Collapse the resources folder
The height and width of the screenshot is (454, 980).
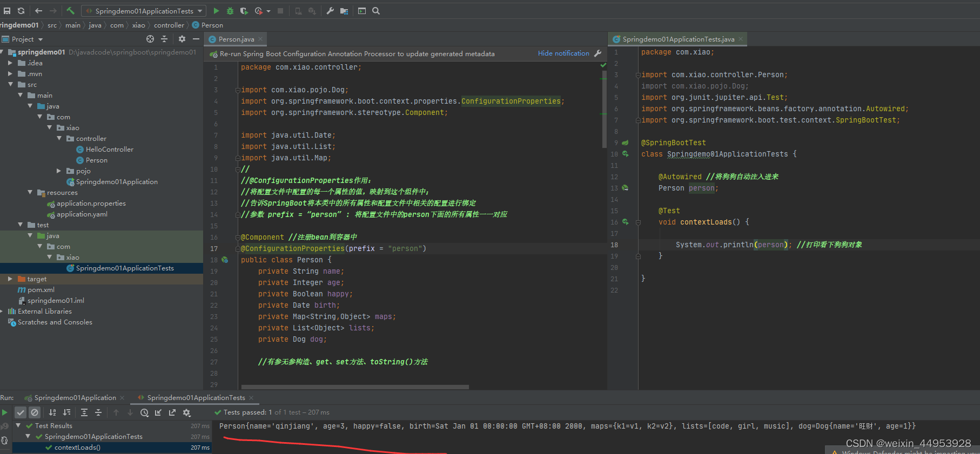30,192
